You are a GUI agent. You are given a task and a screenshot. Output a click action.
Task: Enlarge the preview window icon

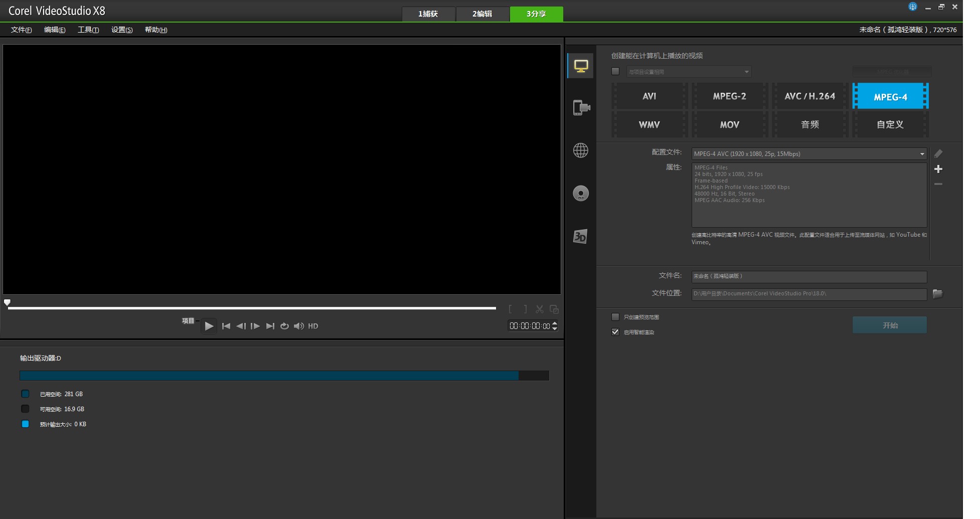click(x=554, y=309)
